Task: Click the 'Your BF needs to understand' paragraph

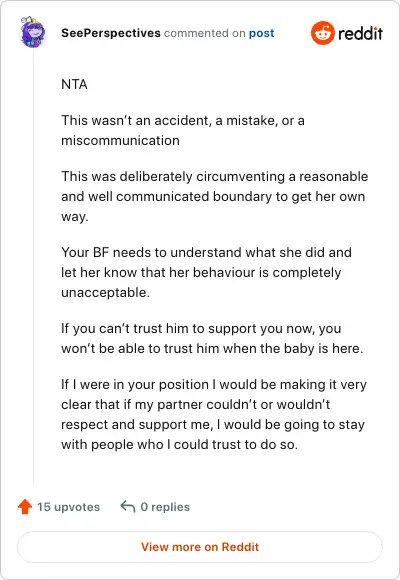Action: click(x=206, y=272)
